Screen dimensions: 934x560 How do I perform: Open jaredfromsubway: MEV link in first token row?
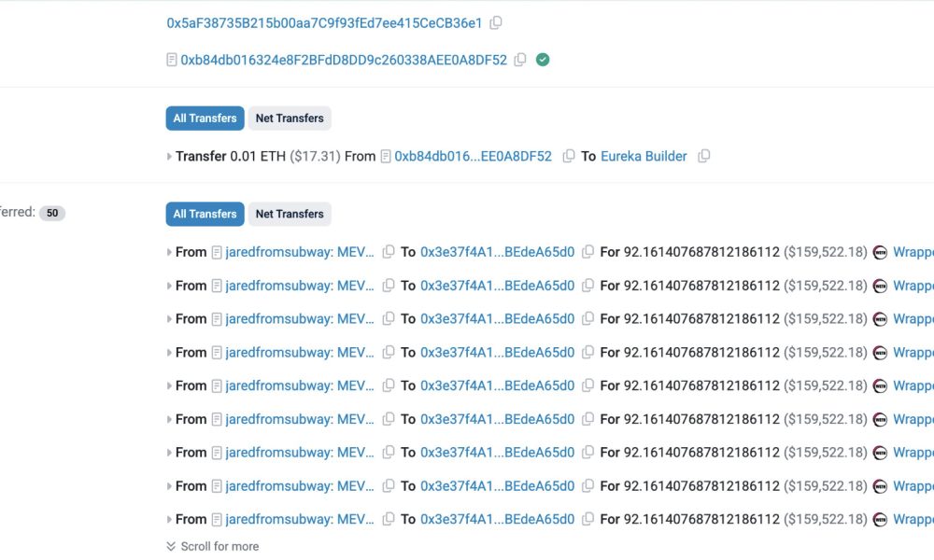(300, 252)
